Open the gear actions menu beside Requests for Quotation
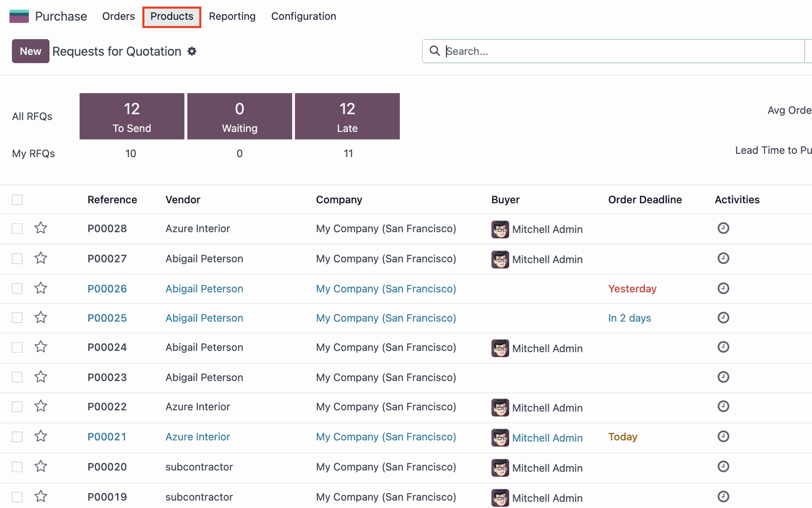This screenshot has width=812, height=508. coord(192,51)
